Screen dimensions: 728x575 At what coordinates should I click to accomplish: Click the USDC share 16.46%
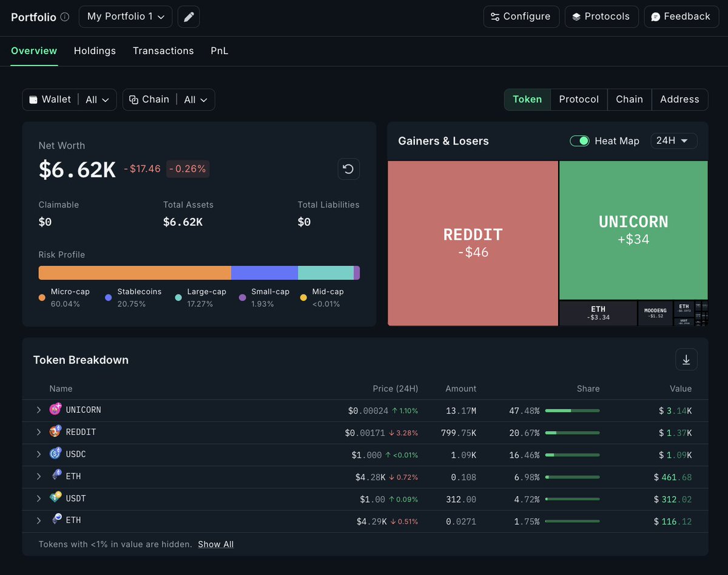coord(524,454)
